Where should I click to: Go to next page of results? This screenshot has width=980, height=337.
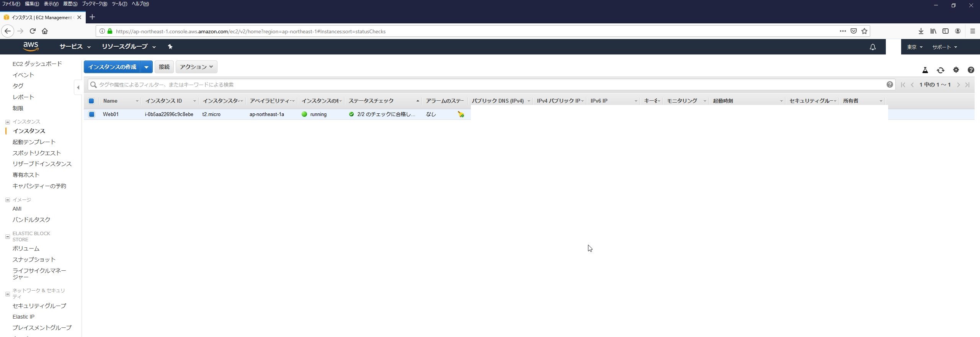[x=959, y=85]
